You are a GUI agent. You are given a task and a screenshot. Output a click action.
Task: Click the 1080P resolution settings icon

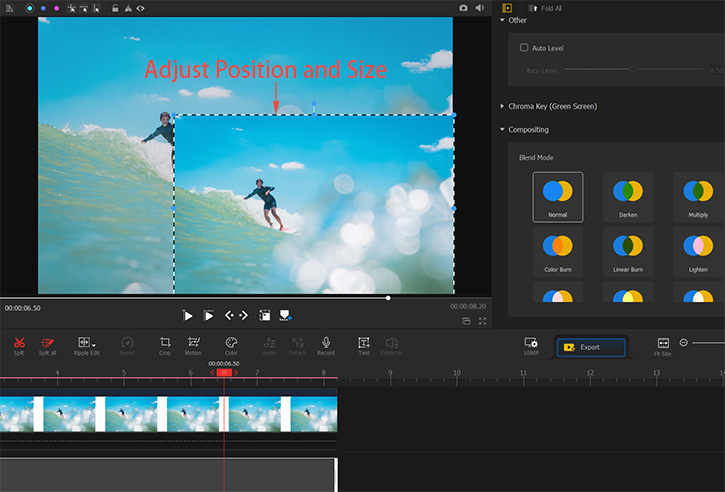click(531, 343)
